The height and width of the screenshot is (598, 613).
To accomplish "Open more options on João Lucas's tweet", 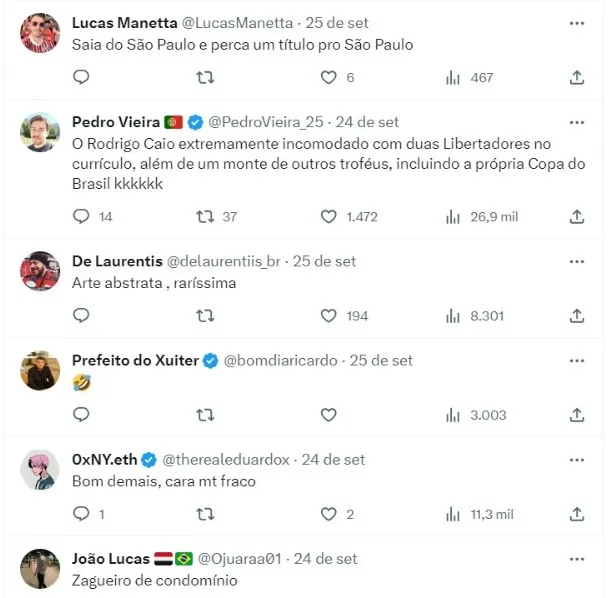I will (577, 558).
